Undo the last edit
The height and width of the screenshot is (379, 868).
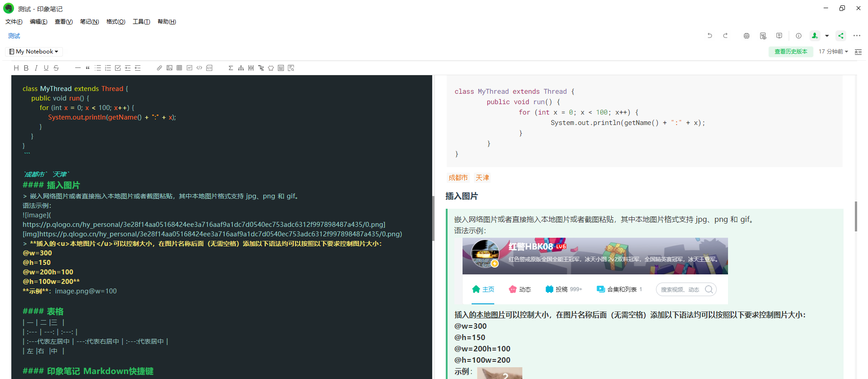(710, 36)
